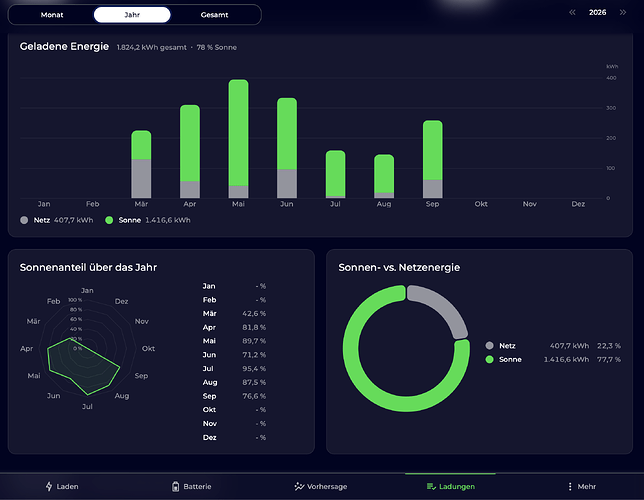
Task: Click the 22,3 % Netz value
Action: pyautogui.click(x=609, y=346)
